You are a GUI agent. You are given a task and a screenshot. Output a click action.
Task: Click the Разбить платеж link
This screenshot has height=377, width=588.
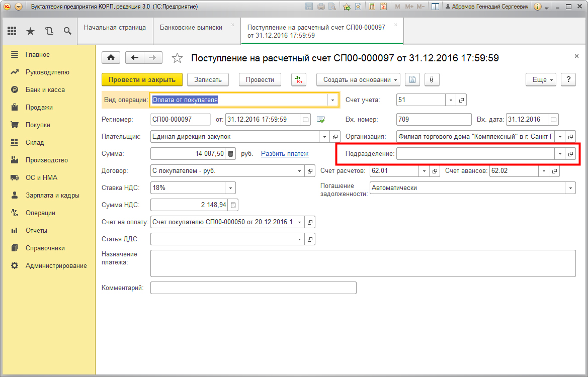(x=285, y=154)
